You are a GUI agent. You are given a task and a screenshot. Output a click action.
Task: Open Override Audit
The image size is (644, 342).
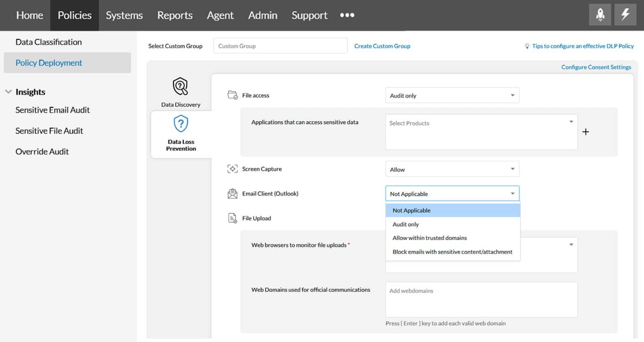point(42,151)
